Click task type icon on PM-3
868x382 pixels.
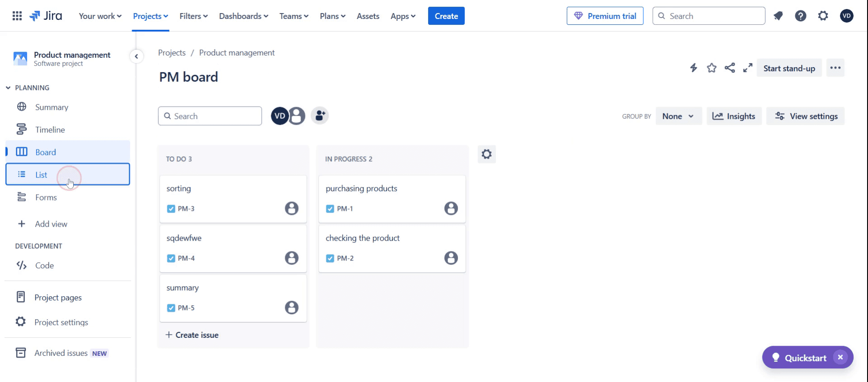pos(171,209)
